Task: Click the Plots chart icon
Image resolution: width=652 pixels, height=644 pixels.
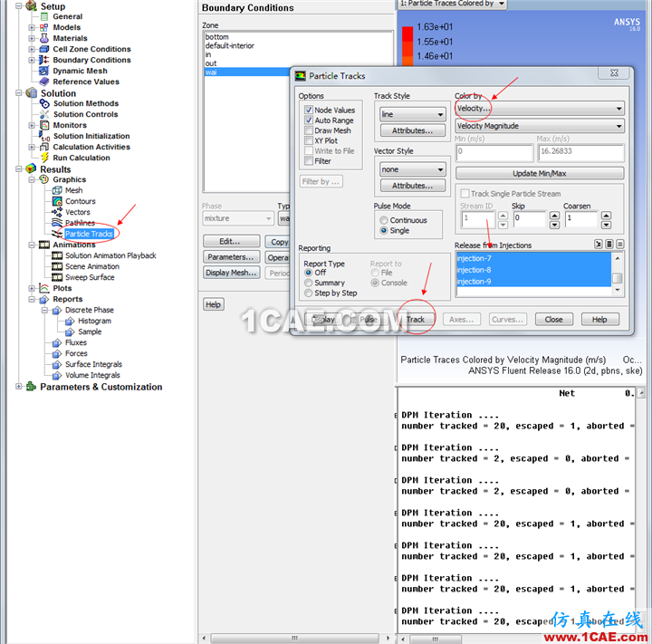Action: (x=44, y=288)
